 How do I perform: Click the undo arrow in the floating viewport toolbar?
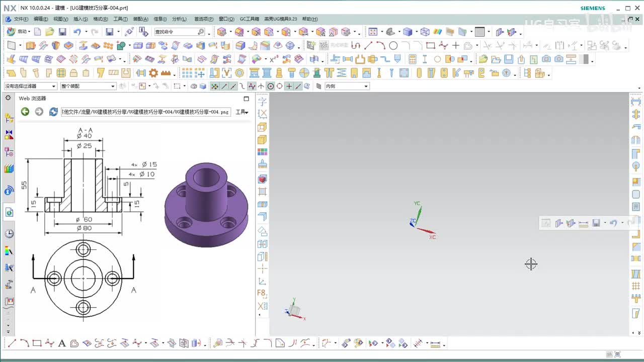pos(613,223)
